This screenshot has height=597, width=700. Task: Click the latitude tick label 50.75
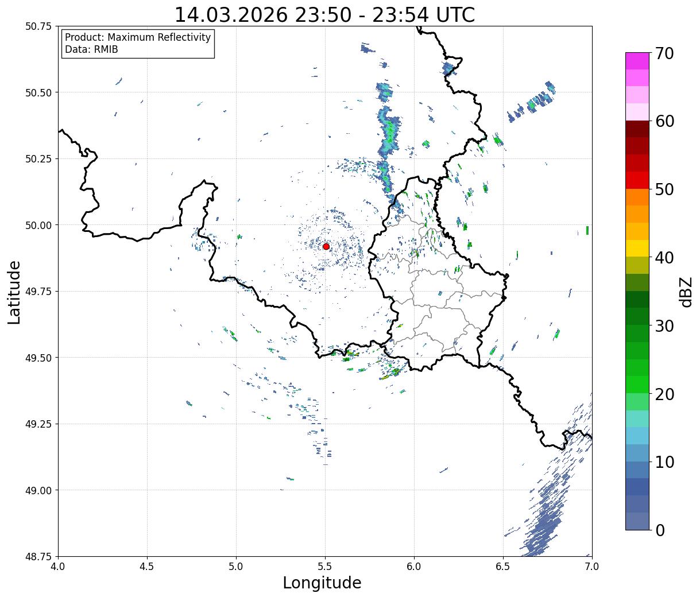pos(38,26)
